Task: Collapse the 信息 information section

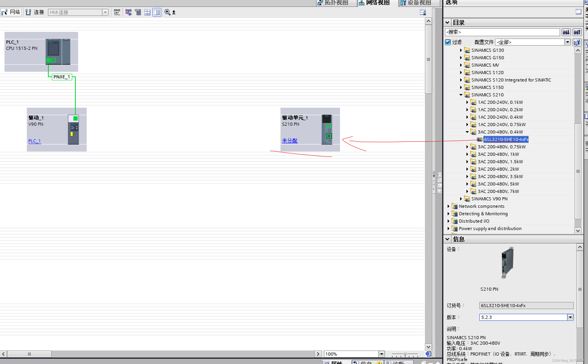Action: 447,239
